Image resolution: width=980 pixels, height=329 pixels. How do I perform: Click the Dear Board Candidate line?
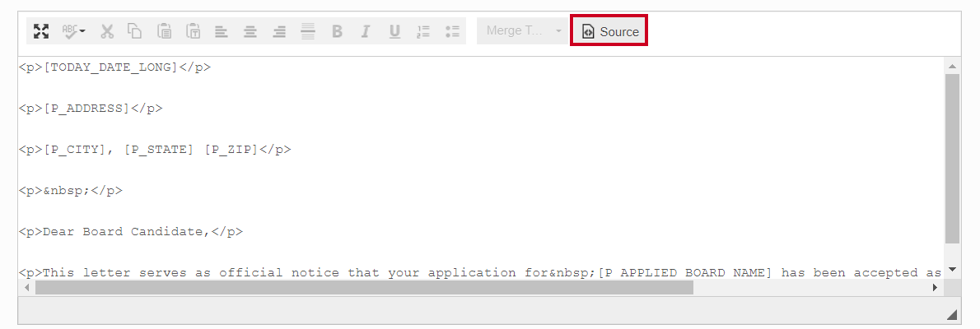[x=130, y=232]
